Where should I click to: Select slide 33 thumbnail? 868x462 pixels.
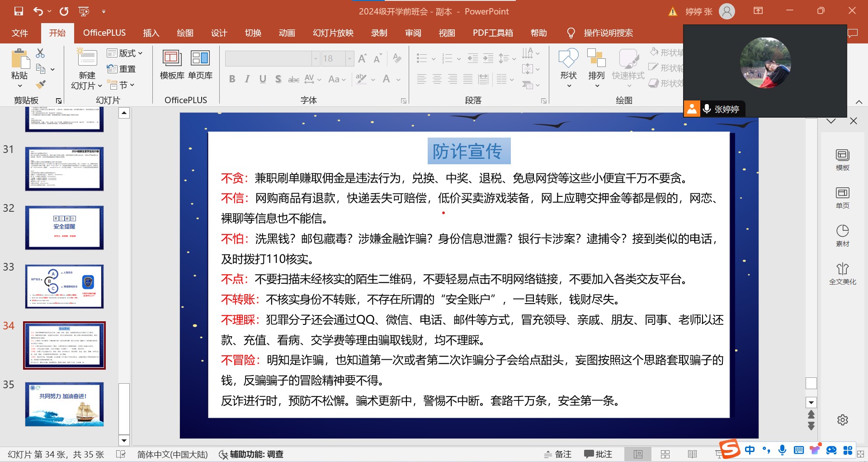(x=64, y=286)
